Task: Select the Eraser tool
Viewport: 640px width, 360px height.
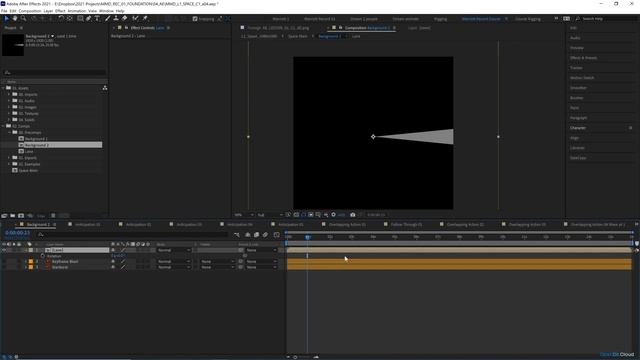Action: [124, 18]
